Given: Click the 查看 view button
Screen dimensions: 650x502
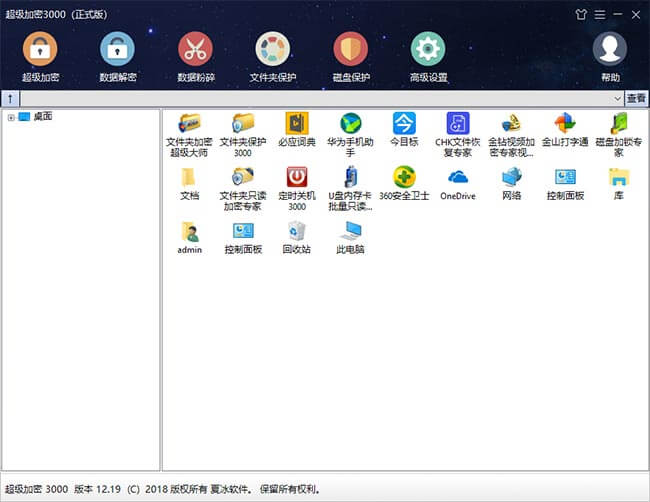Looking at the screenshot, I should click(x=636, y=99).
